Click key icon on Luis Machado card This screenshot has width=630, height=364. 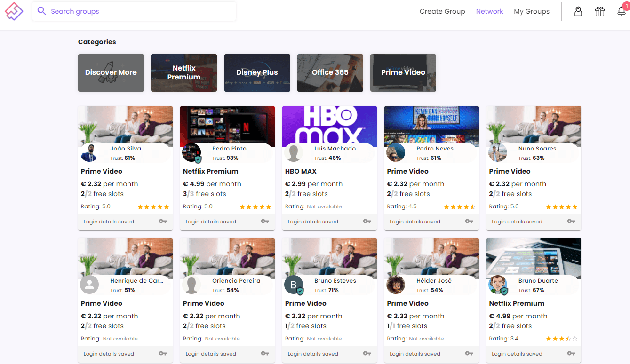click(367, 221)
